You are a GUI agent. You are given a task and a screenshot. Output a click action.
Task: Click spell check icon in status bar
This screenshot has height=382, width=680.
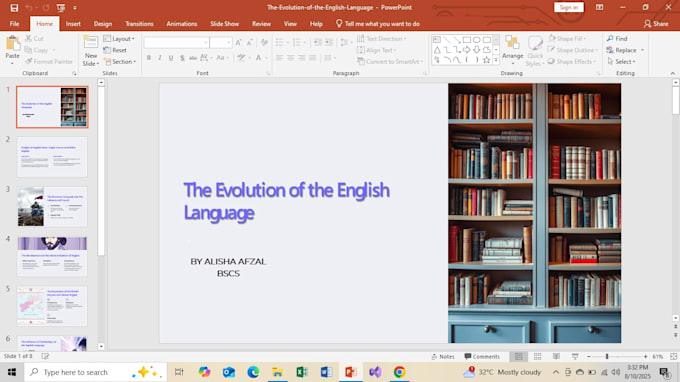45,356
